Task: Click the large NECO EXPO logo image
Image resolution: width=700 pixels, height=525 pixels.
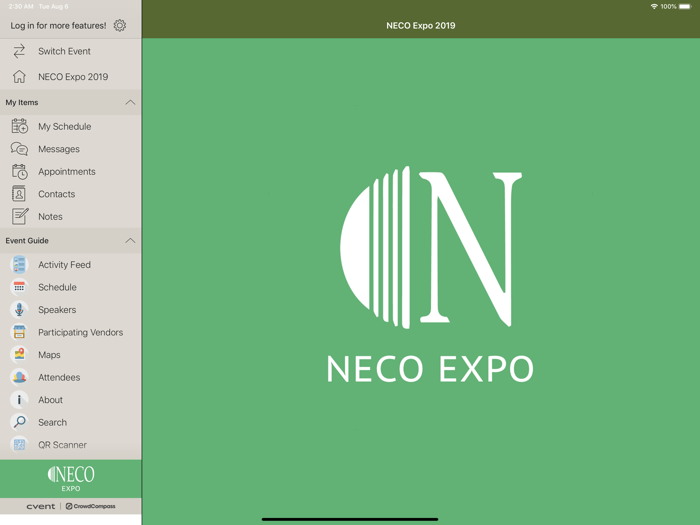Action: click(x=430, y=275)
